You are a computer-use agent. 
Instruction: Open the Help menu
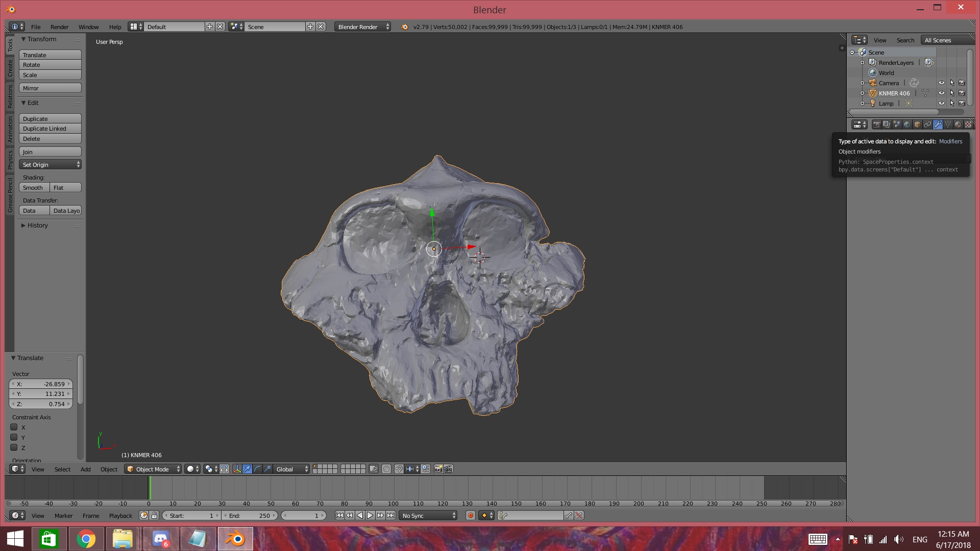(x=115, y=27)
